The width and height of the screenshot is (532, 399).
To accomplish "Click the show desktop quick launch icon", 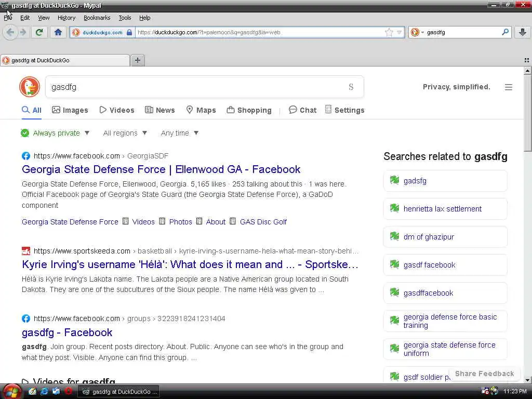I will pyautogui.click(x=56, y=391).
